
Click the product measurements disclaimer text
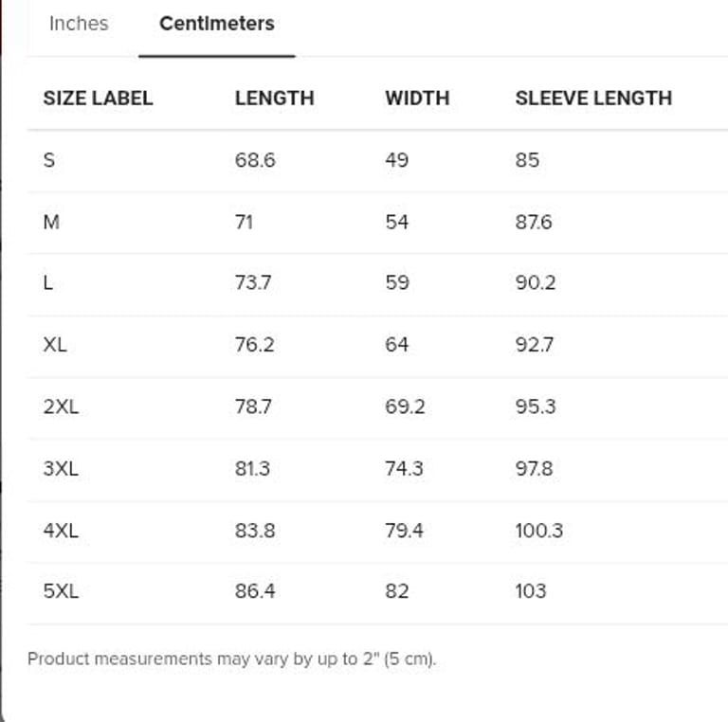coord(232,659)
